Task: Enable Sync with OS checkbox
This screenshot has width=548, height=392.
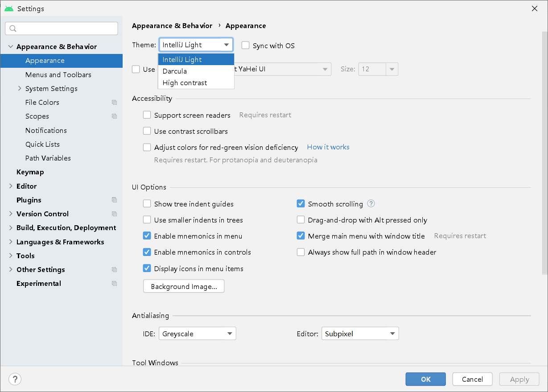Action: (245, 45)
